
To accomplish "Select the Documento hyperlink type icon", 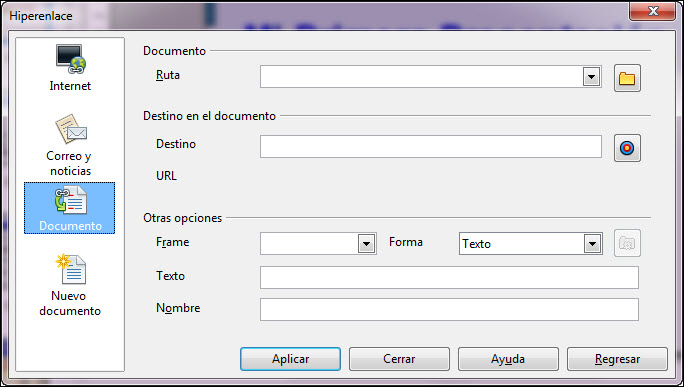I will click(x=70, y=208).
